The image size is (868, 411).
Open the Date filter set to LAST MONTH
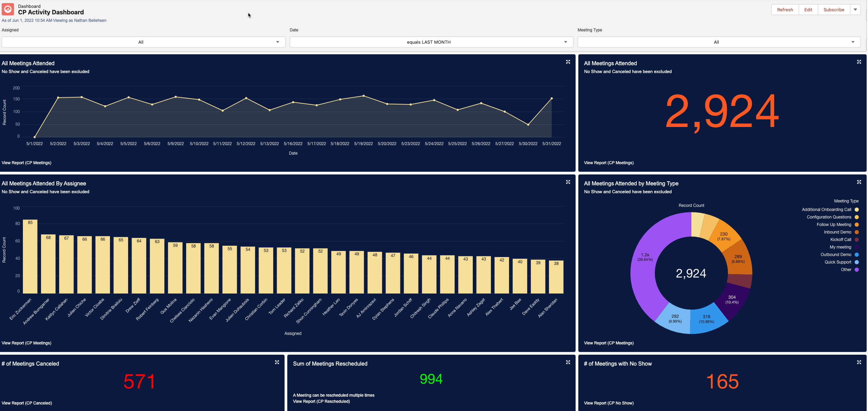pyautogui.click(x=431, y=42)
